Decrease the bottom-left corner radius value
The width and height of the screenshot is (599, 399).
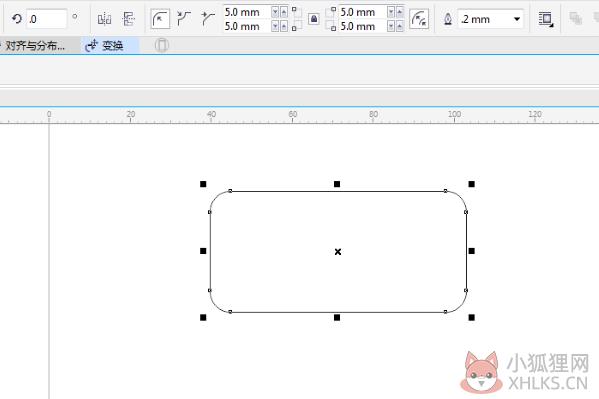(275, 26)
